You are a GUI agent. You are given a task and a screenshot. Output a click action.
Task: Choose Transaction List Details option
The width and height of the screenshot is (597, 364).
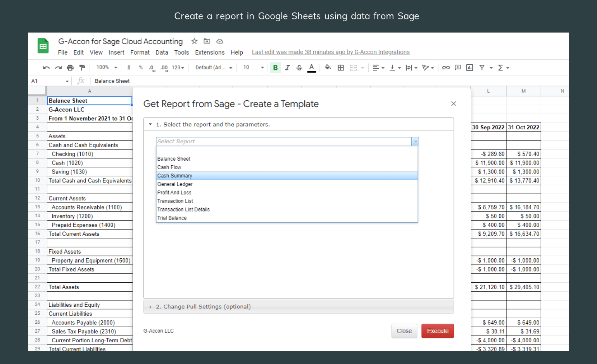pyautogui.click(x=287, y=210)
